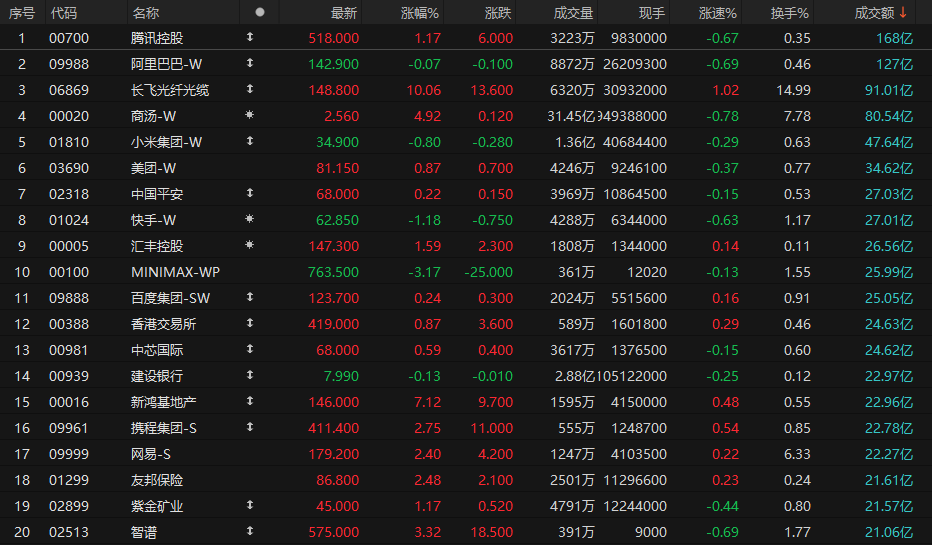Sort by the 成交量 column header

click(x=573, y=13)
